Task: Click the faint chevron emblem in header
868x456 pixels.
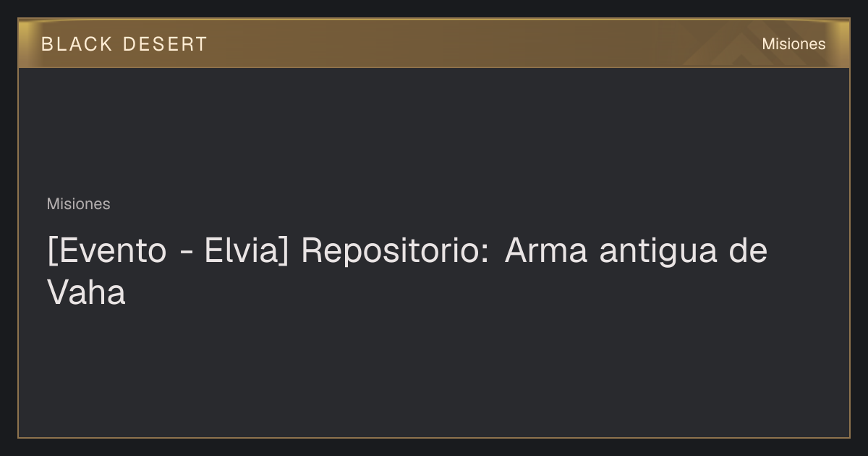Action: coord(745,49)
